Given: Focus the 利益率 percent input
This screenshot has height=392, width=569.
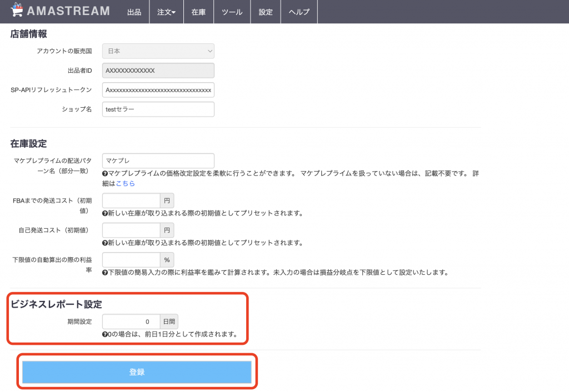Looking at the screenshot, I should coord(131,260).
